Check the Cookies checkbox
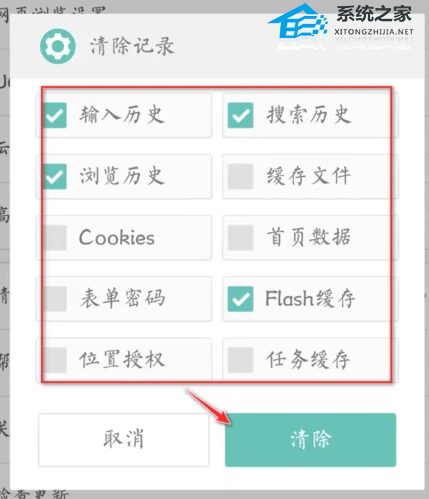This screenshot has width=429, height=499. pyautogui.click(x=55, y=238)
